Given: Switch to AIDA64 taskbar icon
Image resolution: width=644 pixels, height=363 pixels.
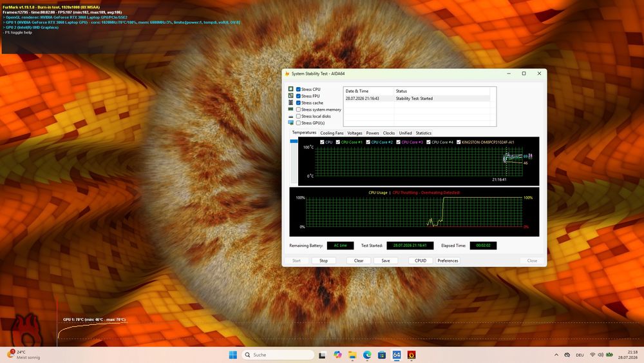Looking at the screenshot, I should (x=397, y=355).
